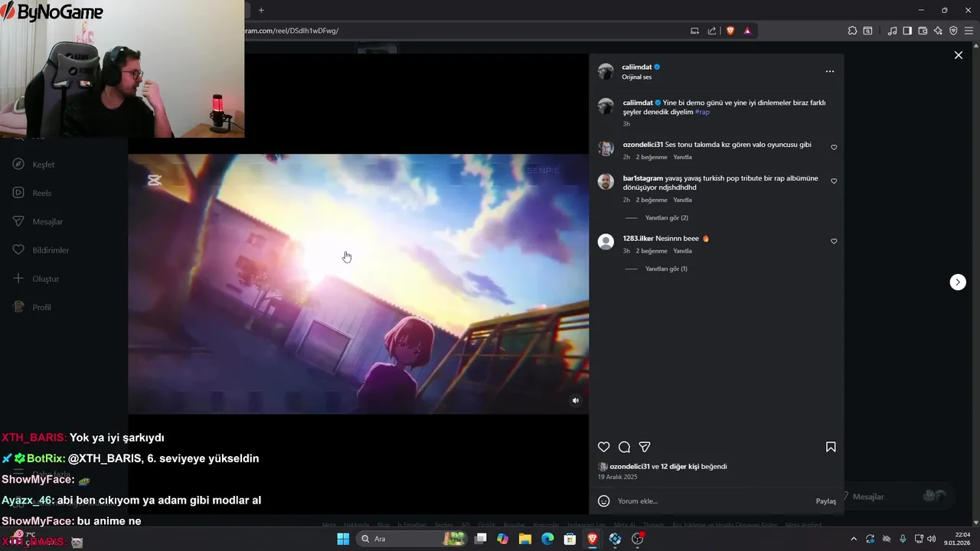This screenshot has height=551, width=980.
Task: Open volume control in system tray
Action: pyautogui.click(x=931, y=539)
